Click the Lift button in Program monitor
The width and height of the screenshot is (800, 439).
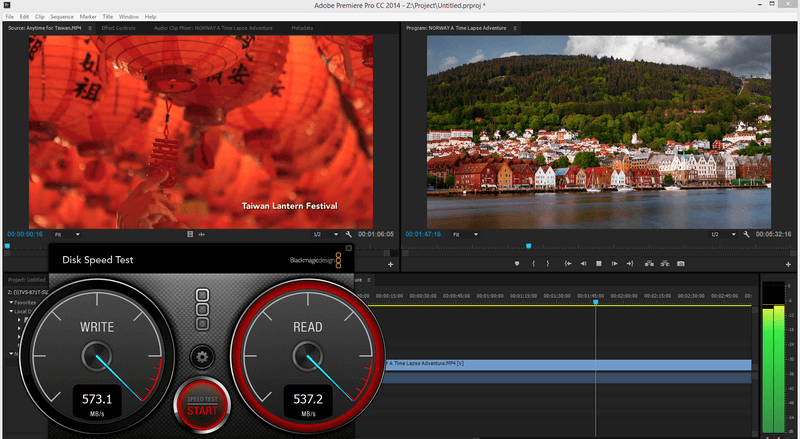pyautogui.click(x=649, y=264)
